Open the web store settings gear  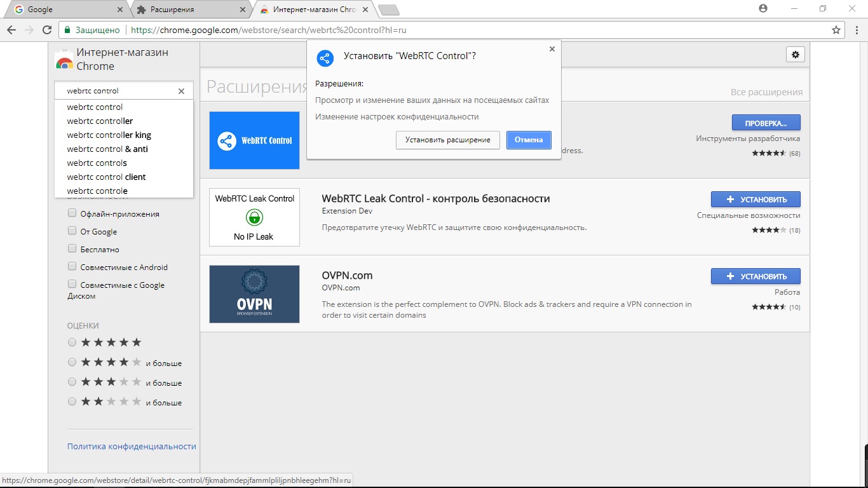[x=795, y=55]
